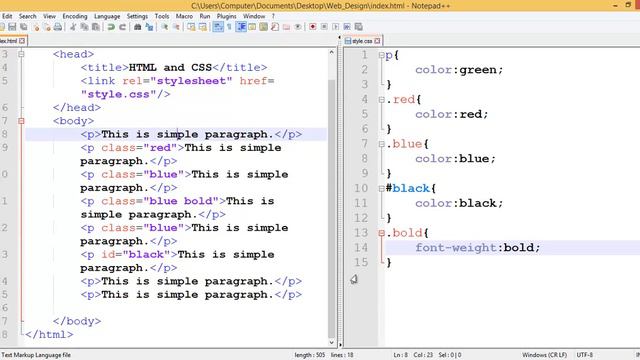Open the Window menu
The width and height of the screenshot is (640, 360).
pyautogui.click(x=254, y=16)
